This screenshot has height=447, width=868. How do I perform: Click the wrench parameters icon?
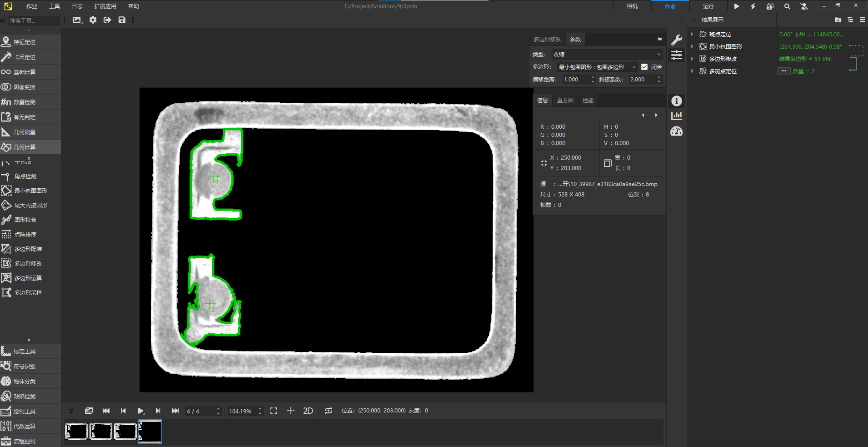pos(677,40)
